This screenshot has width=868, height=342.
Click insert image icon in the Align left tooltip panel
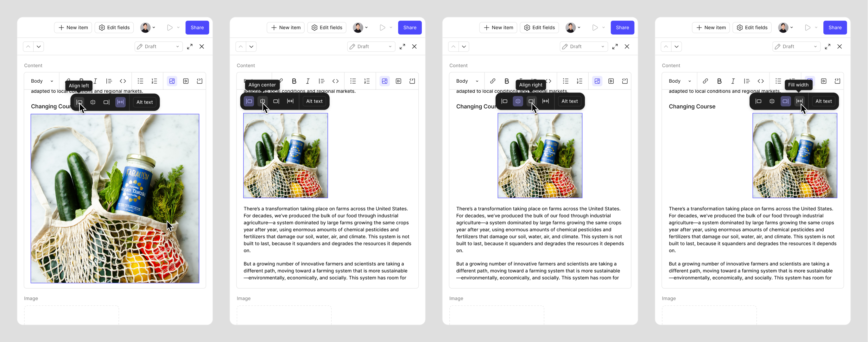172,81
